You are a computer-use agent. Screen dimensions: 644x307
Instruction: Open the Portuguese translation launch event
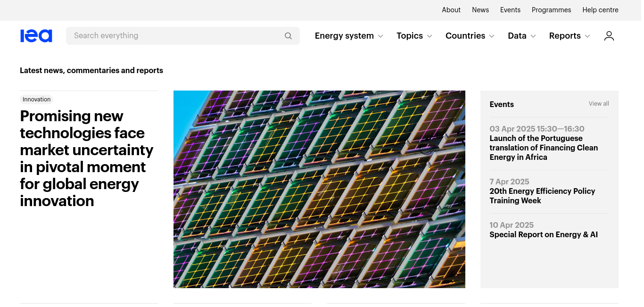click(544, 148)
